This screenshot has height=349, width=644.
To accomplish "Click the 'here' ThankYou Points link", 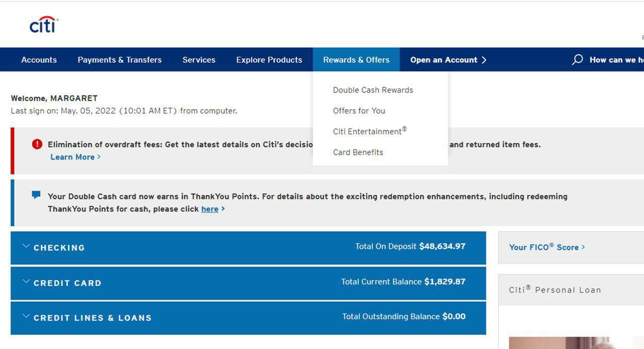I will (x=210, y=209).
